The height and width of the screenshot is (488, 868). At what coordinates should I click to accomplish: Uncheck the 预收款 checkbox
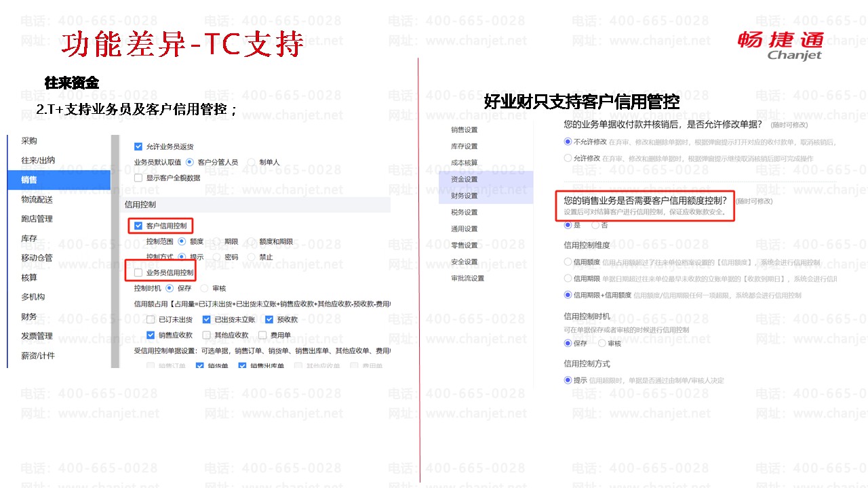(269, 319)
